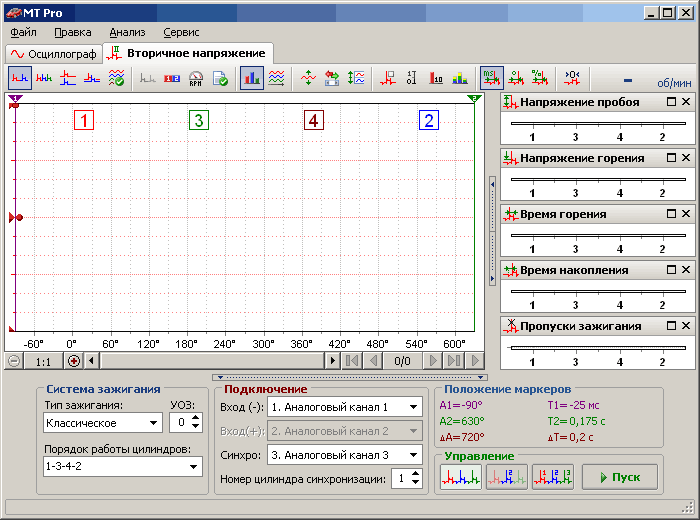The height and width of the screenshot is (520, 700).
Task: Click the ms time-units toolbar icon
Action: pos(491,77)
